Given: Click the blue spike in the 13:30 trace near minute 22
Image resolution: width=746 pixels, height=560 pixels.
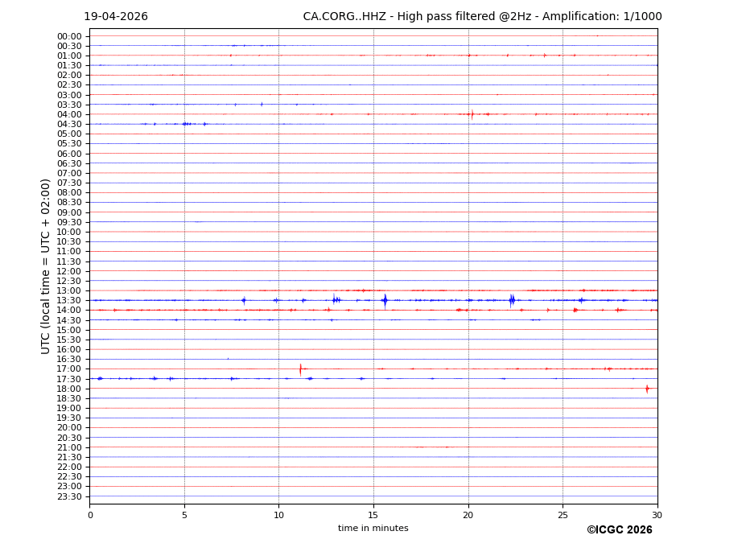Looking at the screenshot, I should (512, 300).
